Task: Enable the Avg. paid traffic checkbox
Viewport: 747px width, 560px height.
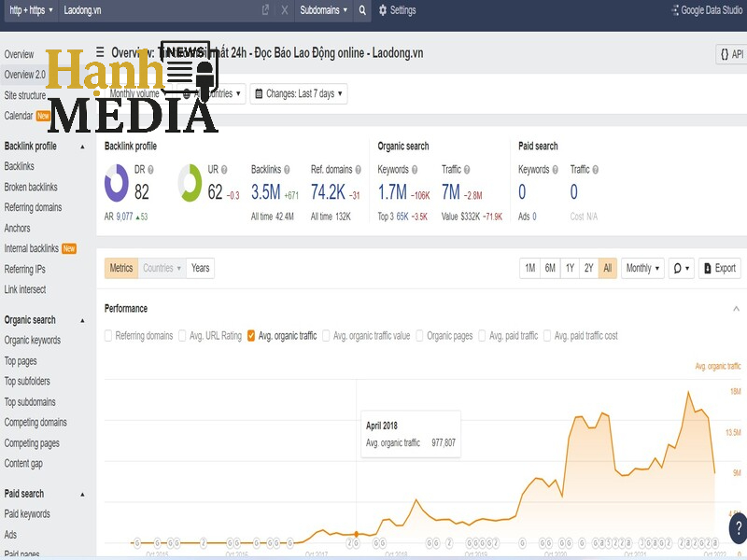Action: point(482,336)
